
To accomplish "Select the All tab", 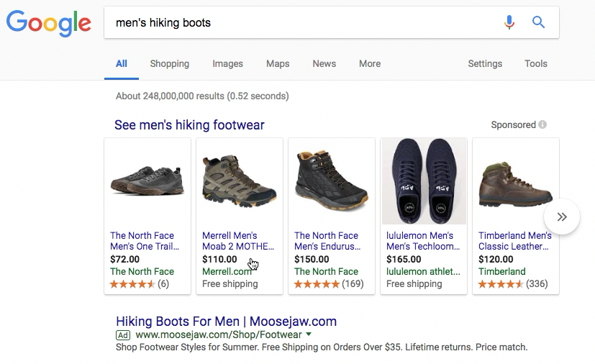I will pyautogui.click(x=122, y=64).
